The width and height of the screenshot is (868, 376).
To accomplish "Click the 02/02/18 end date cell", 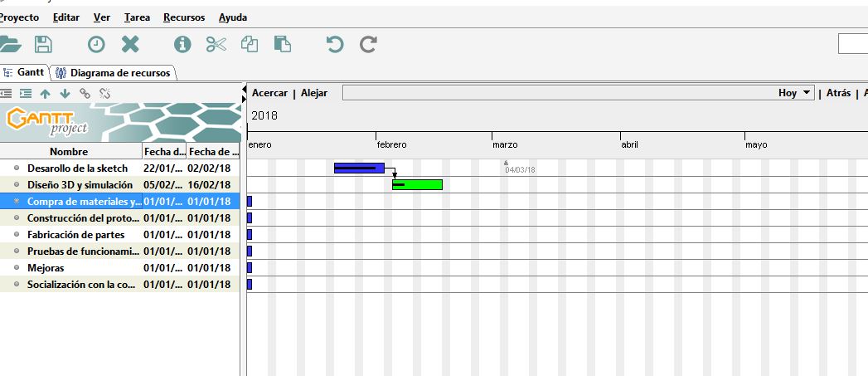I will (x=209, y=168).
